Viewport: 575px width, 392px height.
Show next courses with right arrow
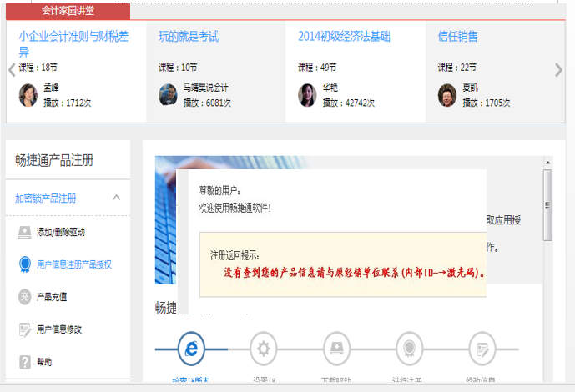(x=558, y=70)
